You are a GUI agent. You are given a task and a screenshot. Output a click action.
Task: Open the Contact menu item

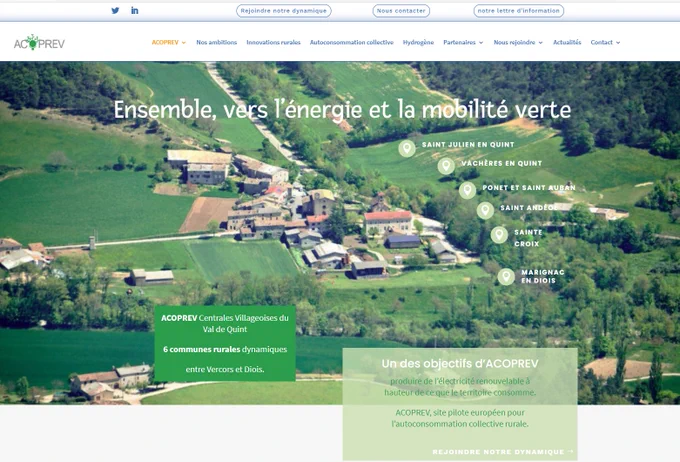point(602,42)
